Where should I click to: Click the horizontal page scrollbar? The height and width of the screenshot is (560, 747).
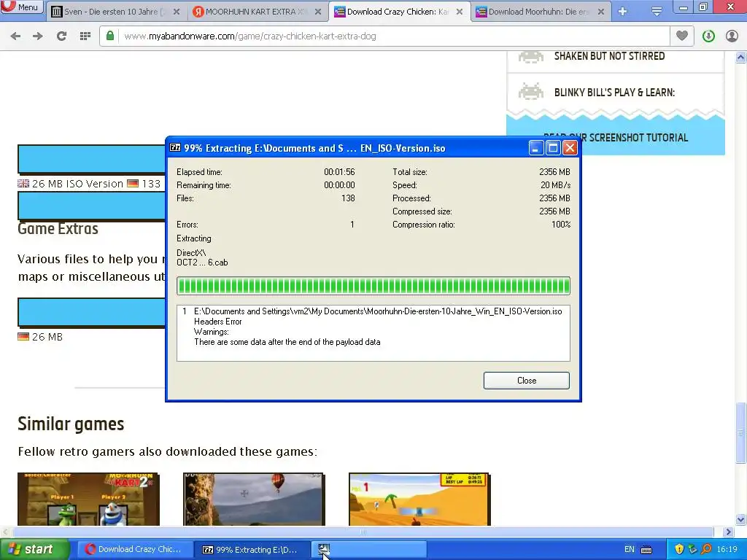click(x=363, y=532)
